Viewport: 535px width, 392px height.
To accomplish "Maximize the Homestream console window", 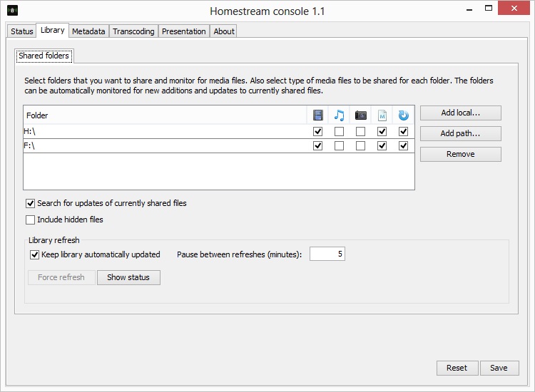I will click(489, 9).
